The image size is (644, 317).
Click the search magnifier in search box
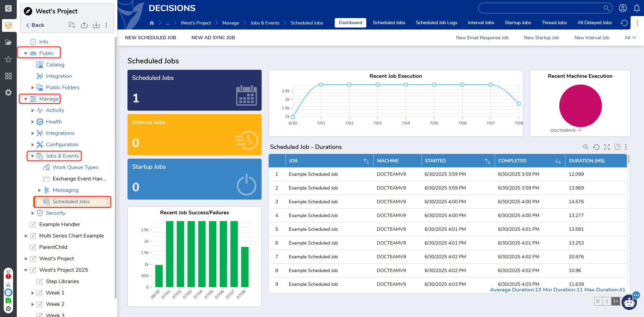(x=606, y=8)
